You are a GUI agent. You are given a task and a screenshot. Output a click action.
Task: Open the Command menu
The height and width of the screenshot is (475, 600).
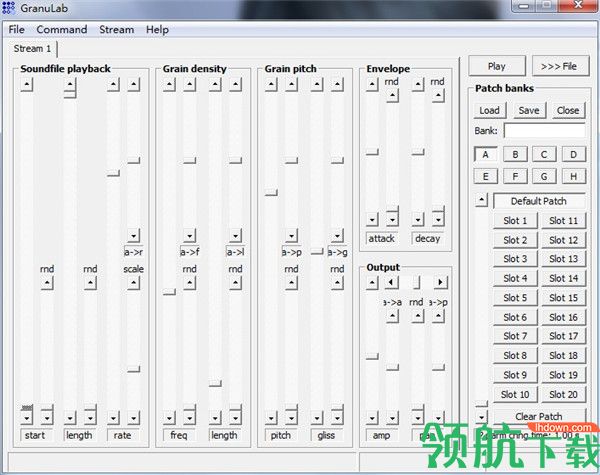tap(62, 29)
